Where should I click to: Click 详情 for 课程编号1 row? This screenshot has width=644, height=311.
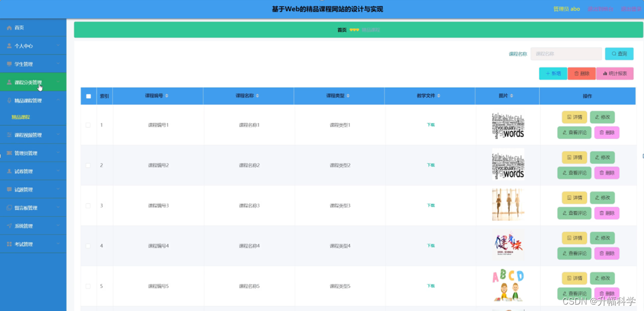[574, 117]
